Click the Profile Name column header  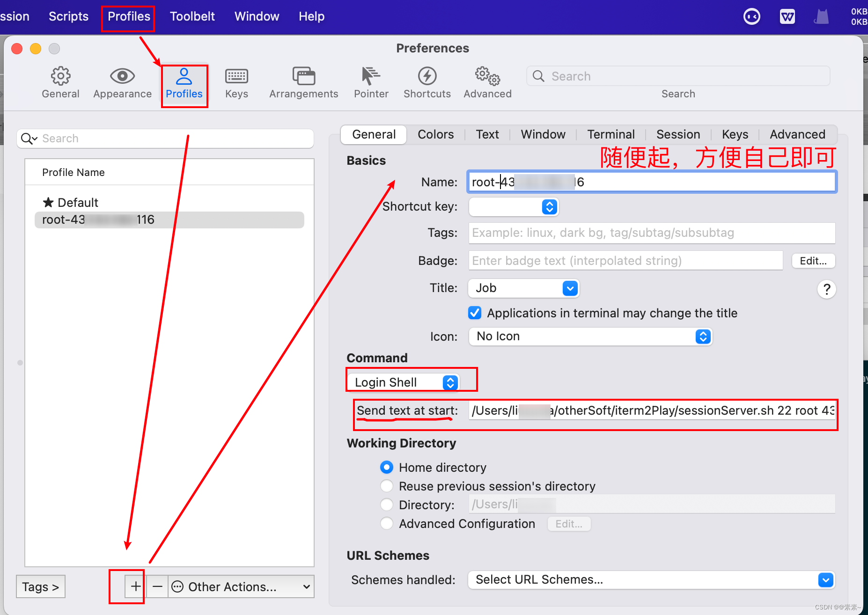coord(73,172)
